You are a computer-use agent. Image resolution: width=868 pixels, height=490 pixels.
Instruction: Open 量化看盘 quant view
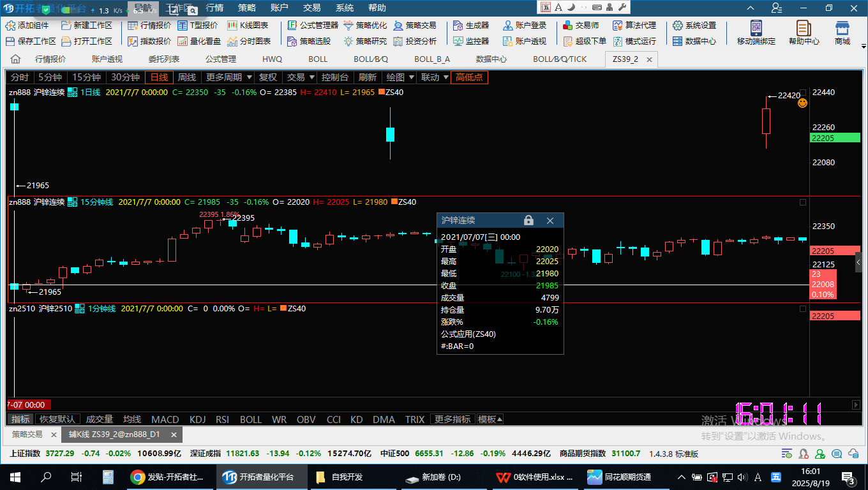coord(198,41)
